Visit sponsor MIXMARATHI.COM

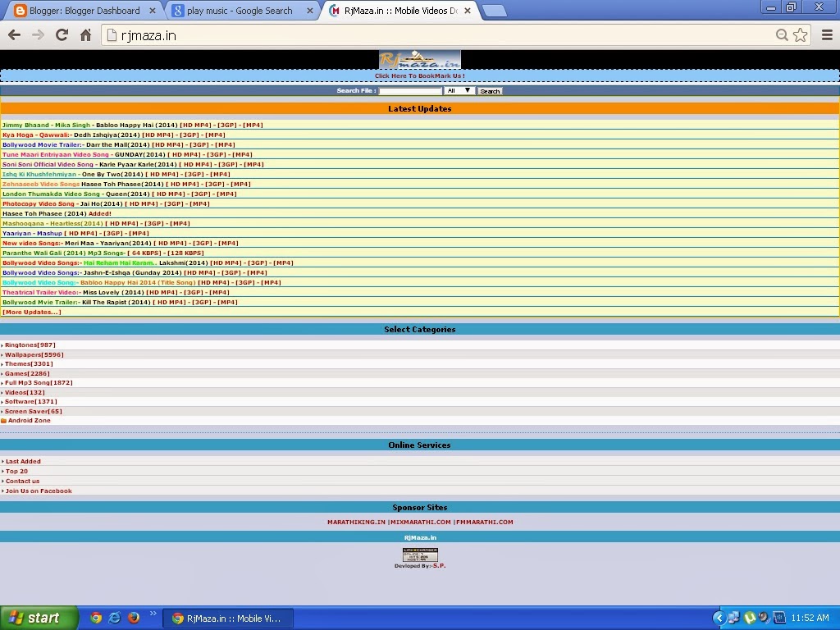click(421, 522)
